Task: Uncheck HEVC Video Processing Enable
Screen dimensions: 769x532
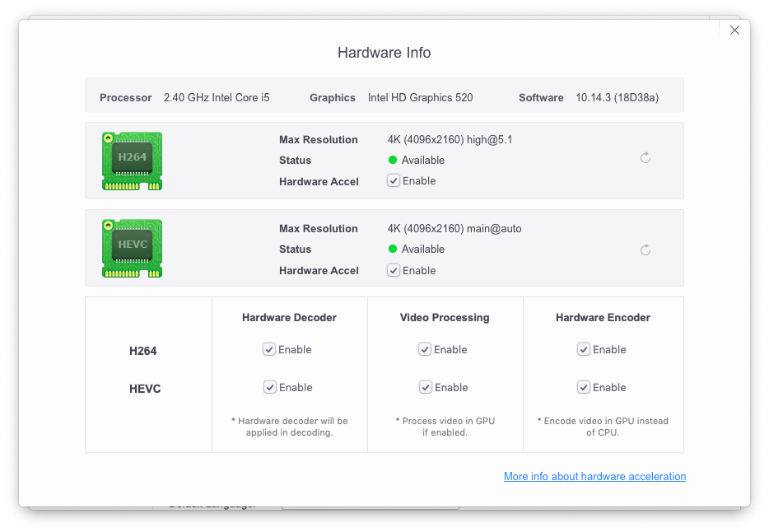Action: click(425, 387)
